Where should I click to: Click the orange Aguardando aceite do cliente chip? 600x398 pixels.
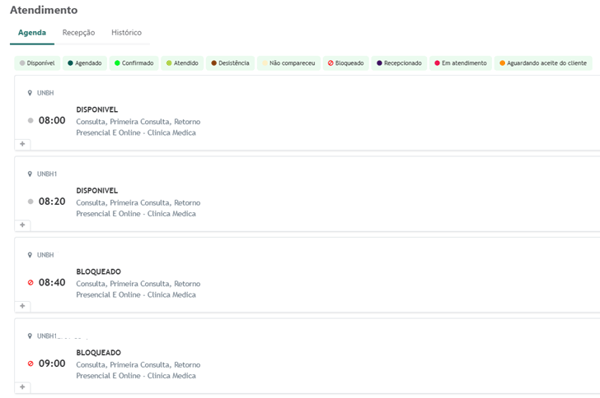(543, 63)
